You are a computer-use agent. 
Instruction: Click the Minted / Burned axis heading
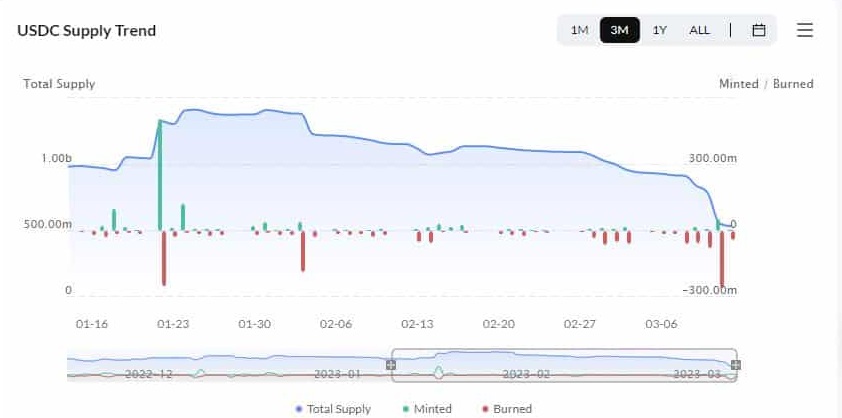click(766, 84)
